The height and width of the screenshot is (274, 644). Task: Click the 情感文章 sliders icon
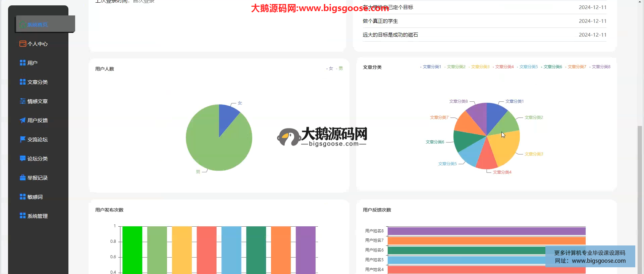pyautogui.click(x=22, y=101)
